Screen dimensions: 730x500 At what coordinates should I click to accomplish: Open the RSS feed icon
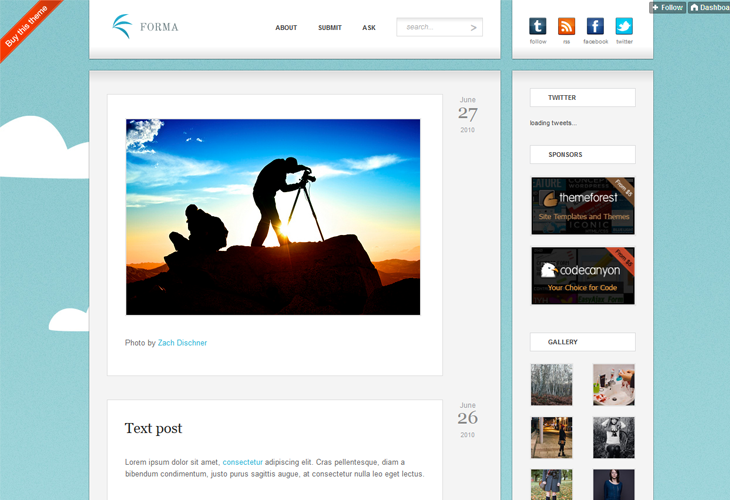pyautogui.click(x=566, y=26)
